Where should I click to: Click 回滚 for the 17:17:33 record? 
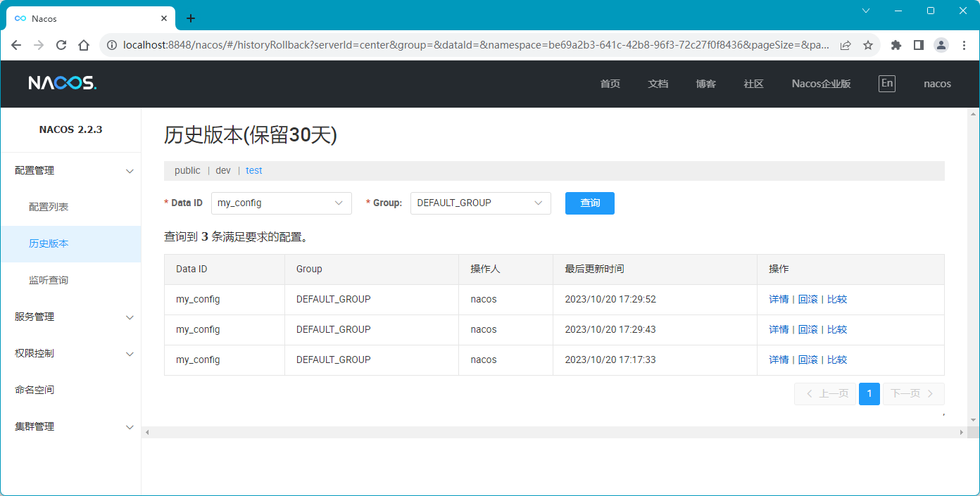[808, 360]
